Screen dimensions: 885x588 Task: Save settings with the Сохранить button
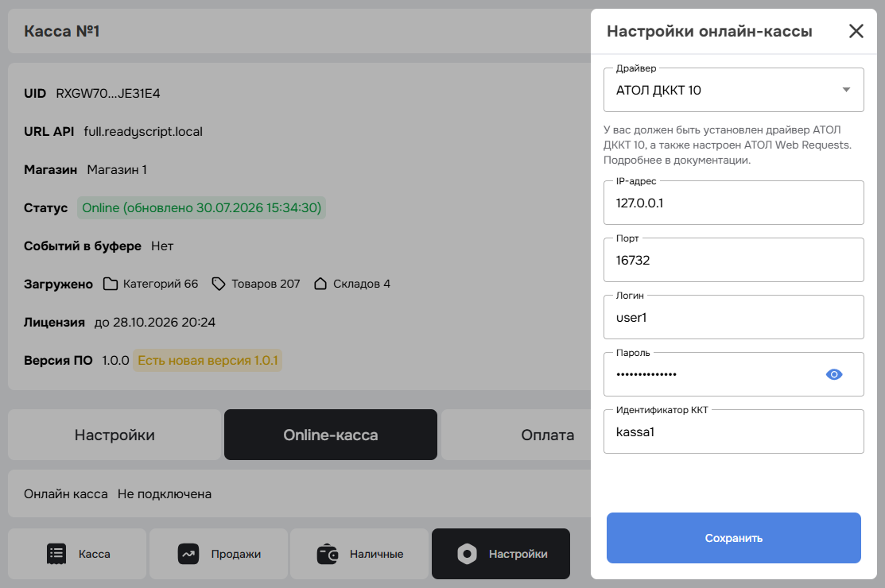734,538
